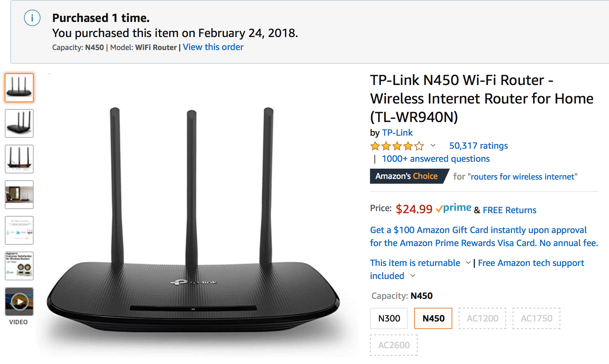Open the 50,317 ratings link
The image size is (609, 364).
(478, 146)
